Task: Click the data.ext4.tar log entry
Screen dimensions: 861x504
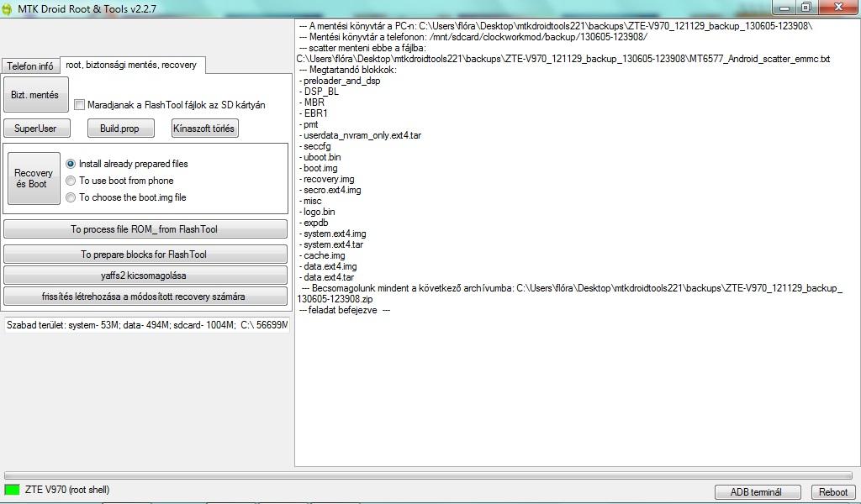Action: point(327,277)
